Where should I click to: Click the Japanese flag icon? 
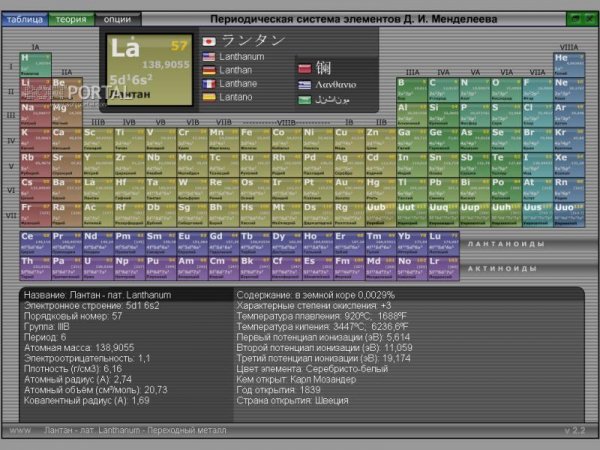209,41
